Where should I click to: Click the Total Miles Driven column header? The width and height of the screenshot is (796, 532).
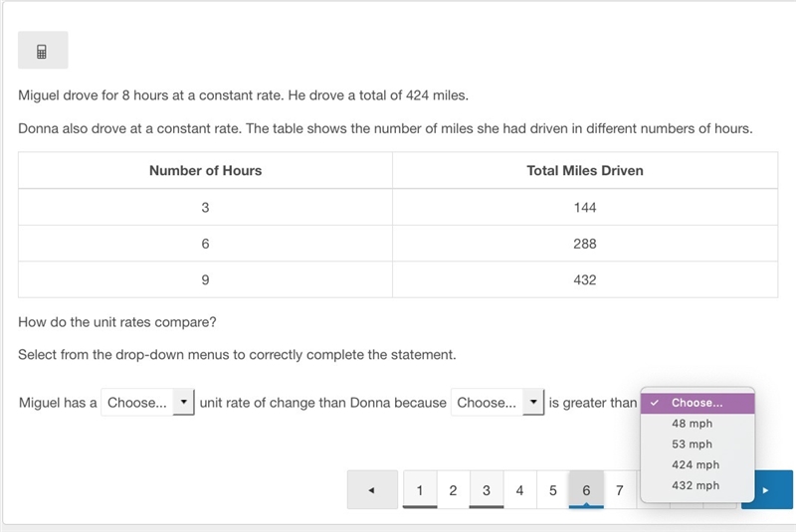click(585, 170)
